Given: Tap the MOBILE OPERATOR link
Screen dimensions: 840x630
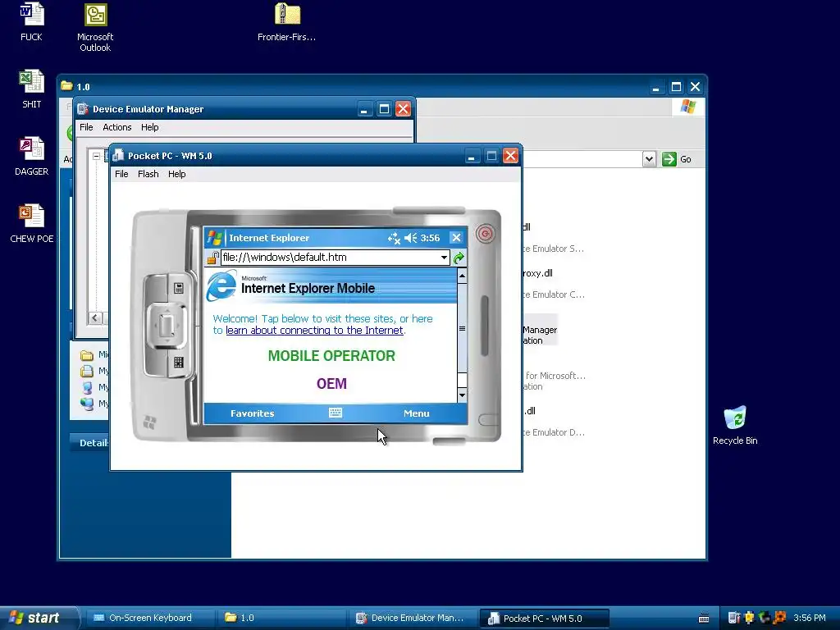Looking at the screenshot, I should coord(331,356).
